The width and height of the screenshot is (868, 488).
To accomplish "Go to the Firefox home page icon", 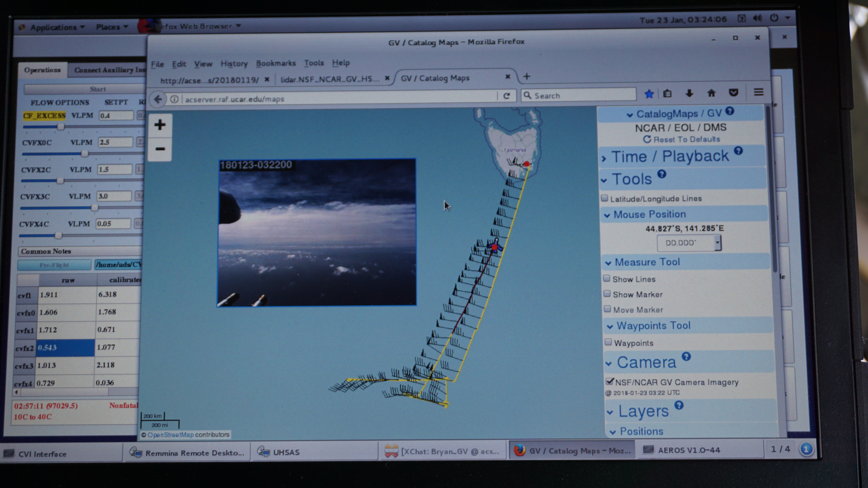I will coord(711,93).
